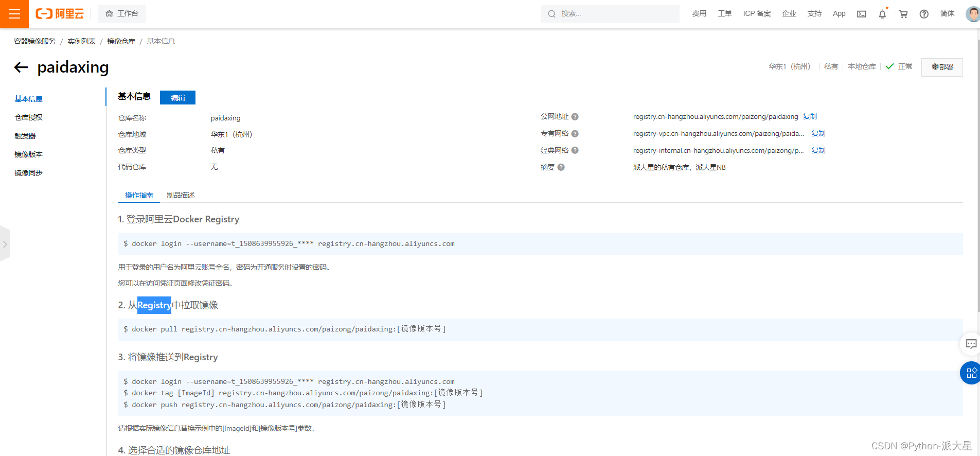The image size is (980, 456).
Task: Select 触发器 in the sidebar
Action: point(25,136)
